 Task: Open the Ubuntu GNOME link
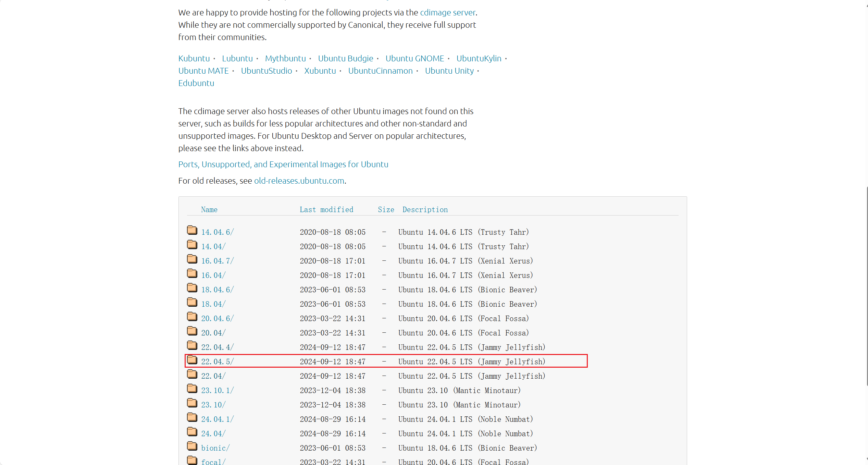tap(415, 59)
